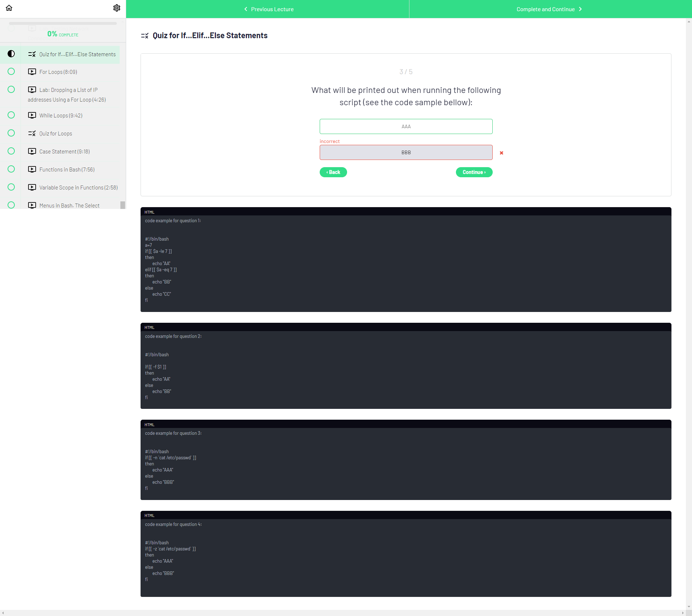The width and height of the screenshot is (692, 616).
Task: Toggle completion circle for While Loops
Action: (x=11, y=115)
